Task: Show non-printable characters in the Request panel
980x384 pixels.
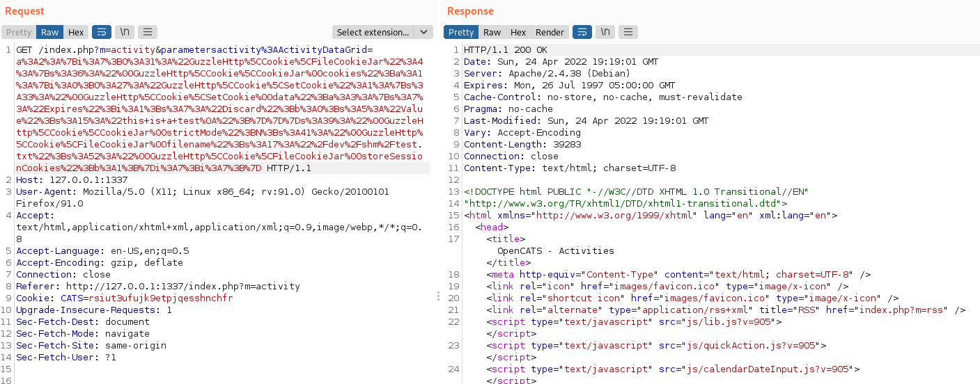Action: [124, 32]
